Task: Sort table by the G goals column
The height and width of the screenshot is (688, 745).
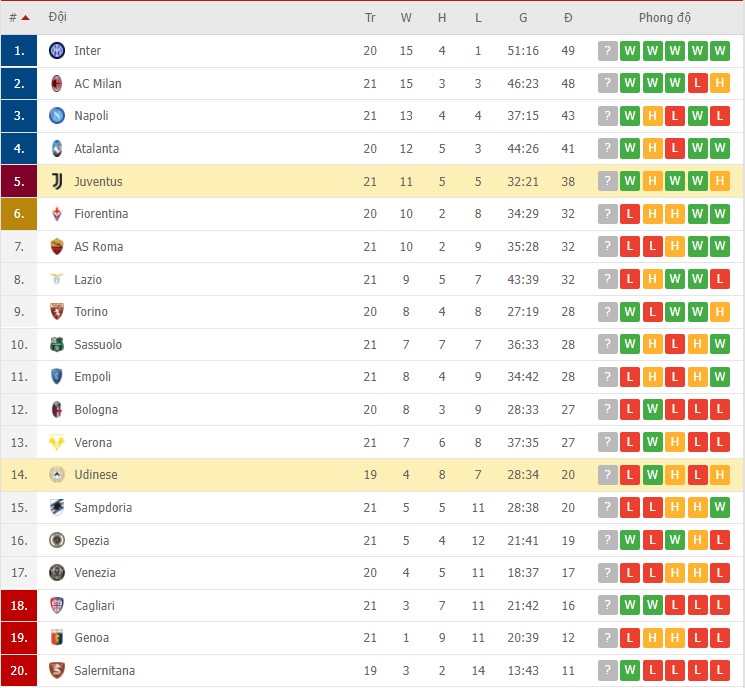Action: coord(523,17)
